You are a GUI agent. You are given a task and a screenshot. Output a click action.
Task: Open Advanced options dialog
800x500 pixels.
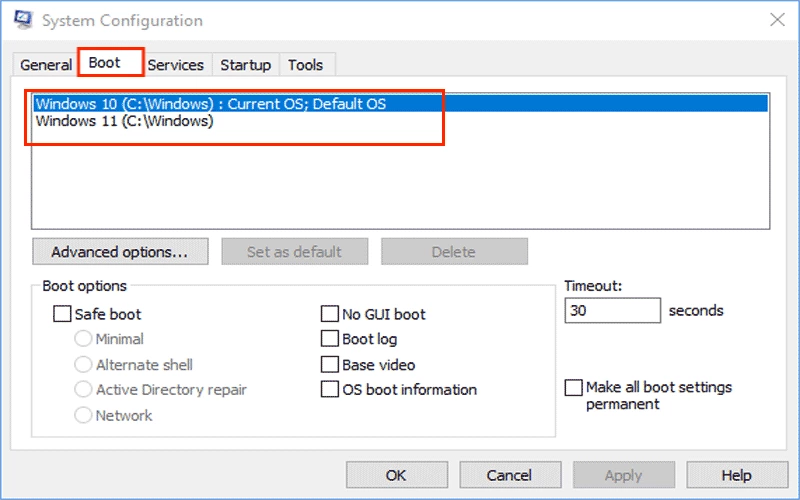click(120, 252)
